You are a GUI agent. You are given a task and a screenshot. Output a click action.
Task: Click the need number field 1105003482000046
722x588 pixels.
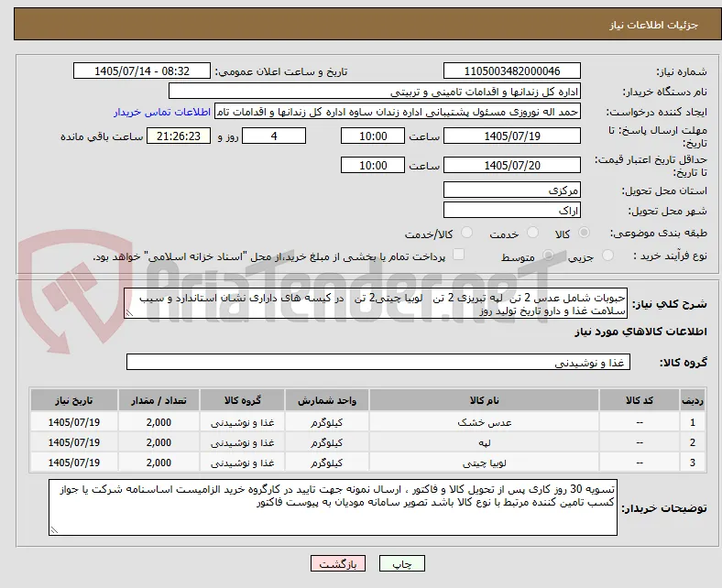[511, 71]
